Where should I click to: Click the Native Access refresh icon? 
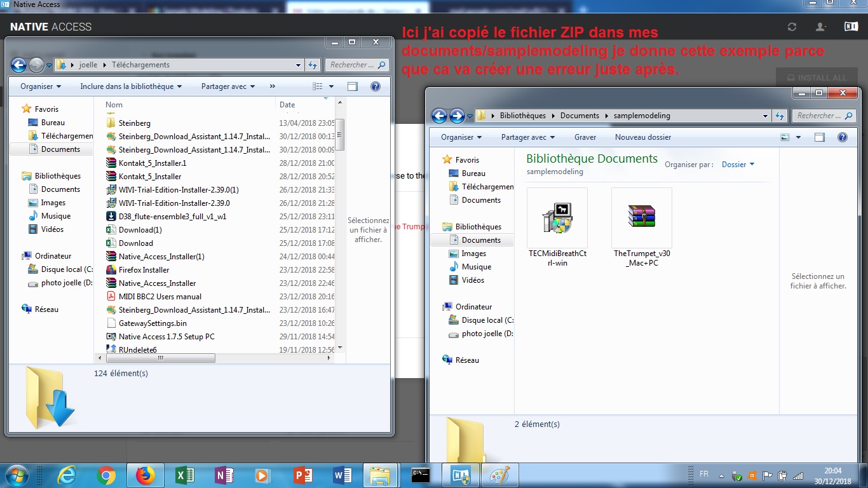(792, 27)
